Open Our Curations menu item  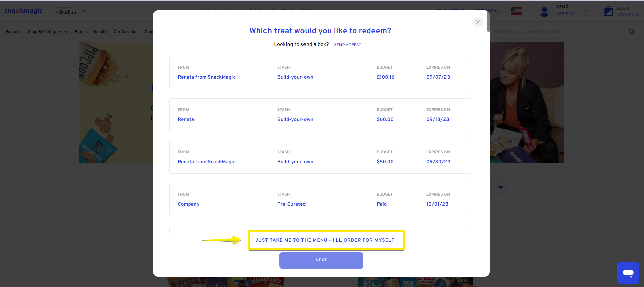tap(127, 32)
